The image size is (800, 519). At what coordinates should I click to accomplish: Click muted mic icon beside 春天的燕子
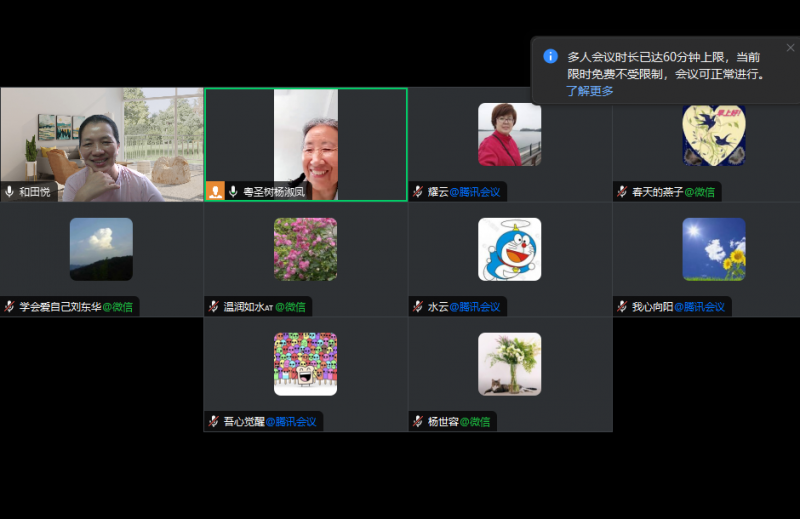click(622, 191)
